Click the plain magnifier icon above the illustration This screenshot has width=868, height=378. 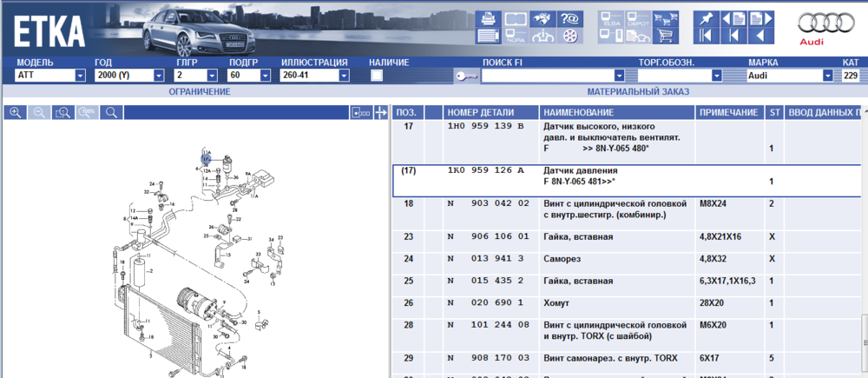(x=111, y=113)
